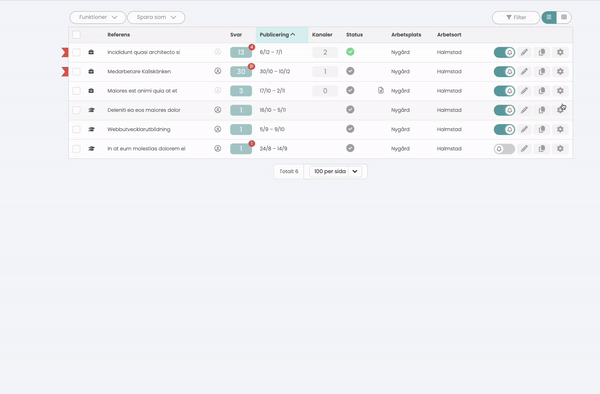
Task: Disable notification toggle for Medarbetare Kollskänken
Action: tap(504, 72)
